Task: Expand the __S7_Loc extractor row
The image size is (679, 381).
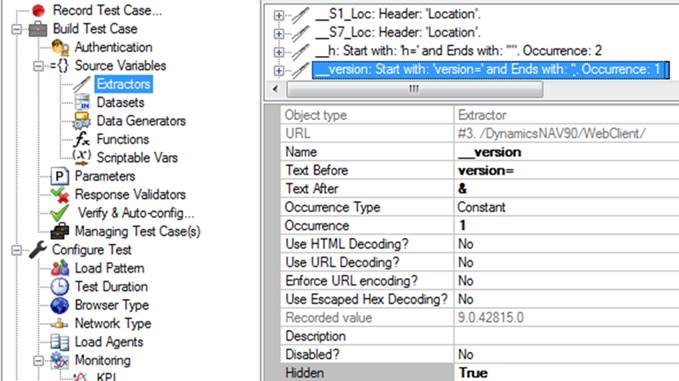Action: click(x=279, y=34)
